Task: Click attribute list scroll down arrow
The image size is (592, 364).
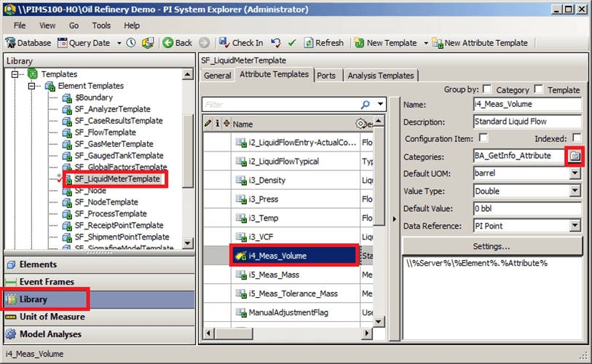Action: pyautogui.click(x=379, y=322)
